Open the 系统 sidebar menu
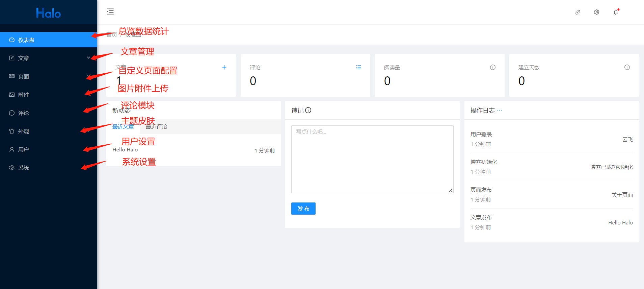The height and width of the screenshot is (289, 644). click(24, 168)
